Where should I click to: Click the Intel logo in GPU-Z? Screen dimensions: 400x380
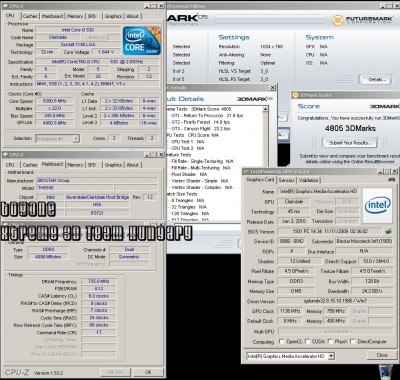tap(377, 206)
